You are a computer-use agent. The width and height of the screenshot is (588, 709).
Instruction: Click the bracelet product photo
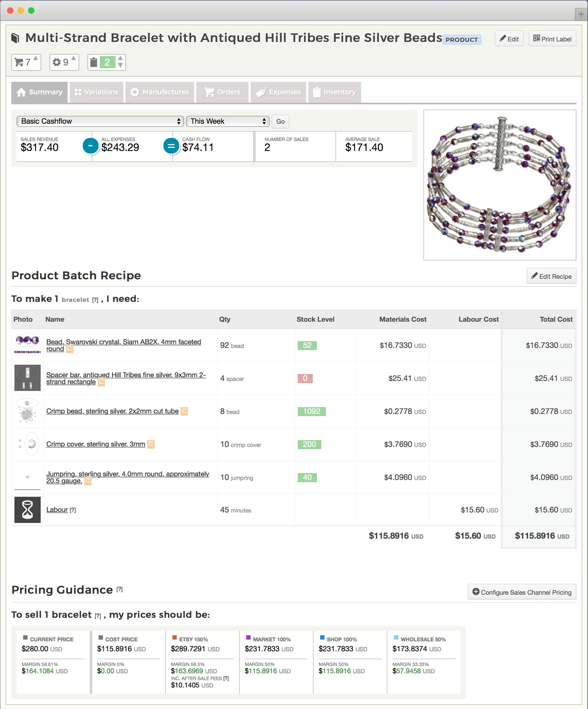click(x=499, y=185)
